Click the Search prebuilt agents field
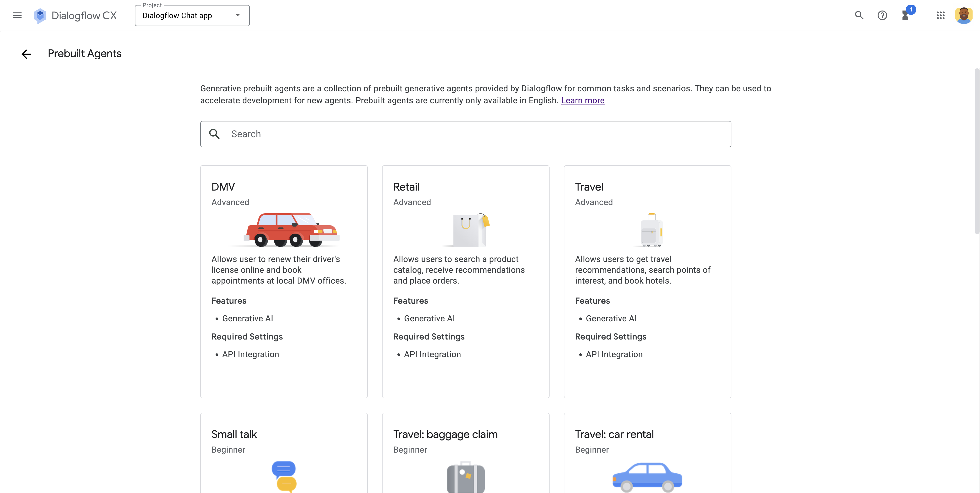The width and height of the screenshot is (980, 493). (465, 134)
